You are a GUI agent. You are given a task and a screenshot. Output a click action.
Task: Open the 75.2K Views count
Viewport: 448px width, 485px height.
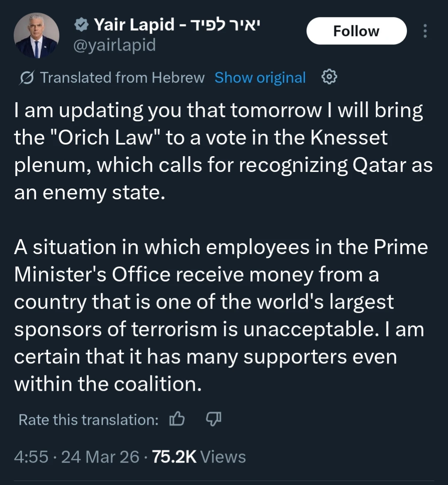pos(199,457)
